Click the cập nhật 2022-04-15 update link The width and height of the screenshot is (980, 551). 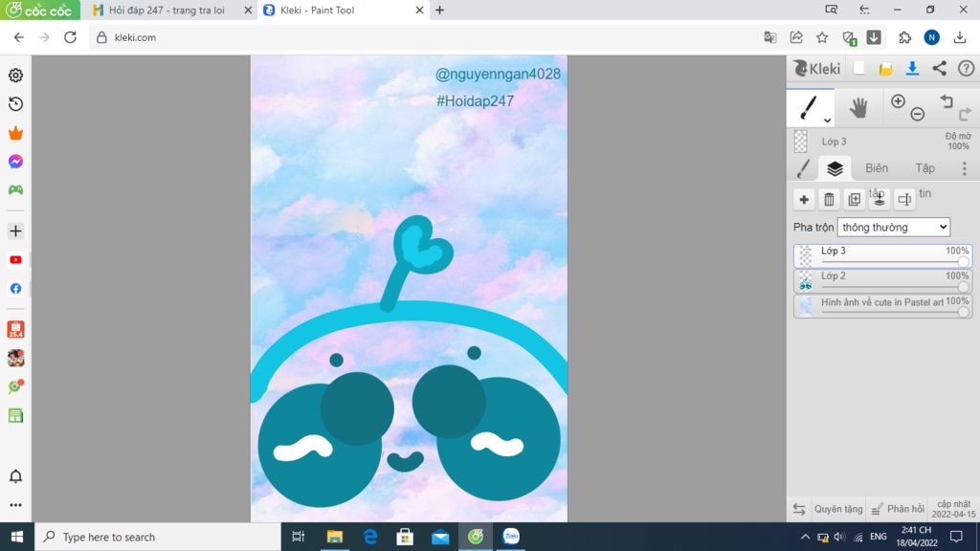pyautogui.click(x=953, y=509)
